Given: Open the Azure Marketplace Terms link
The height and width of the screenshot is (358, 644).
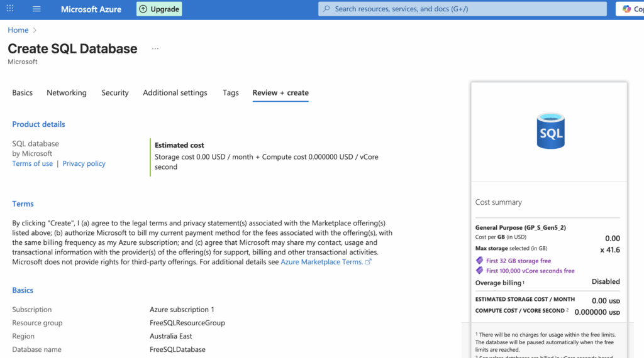Looking at the screenshot, I should (x=321, y=262).
